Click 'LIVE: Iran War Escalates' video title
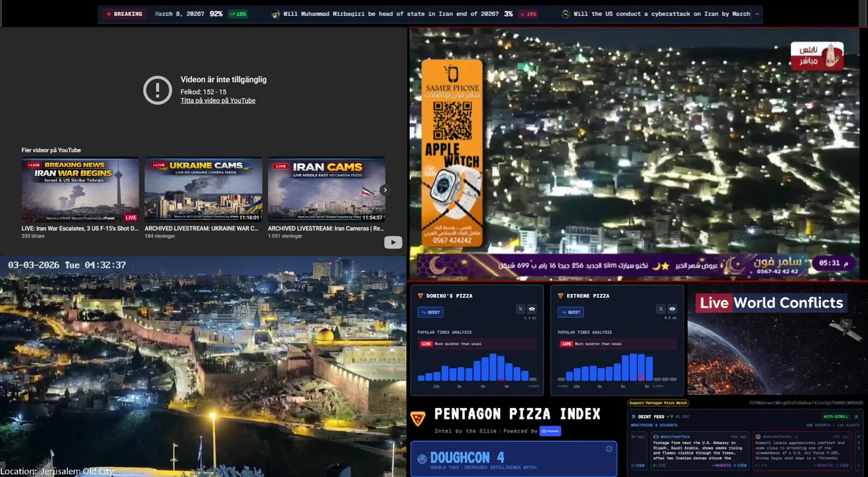Image resolution: width=868 pixels, height=477 pixels. coord(80,229)
